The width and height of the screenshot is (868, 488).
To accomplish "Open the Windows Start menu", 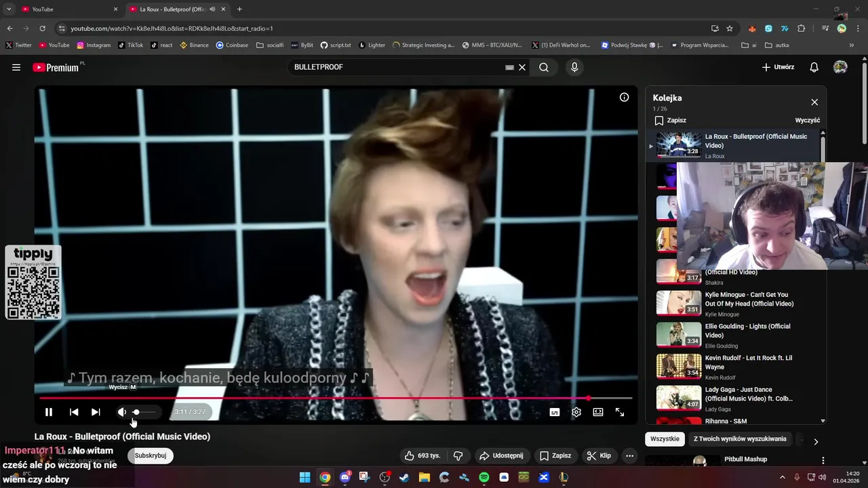I will pos(305,477).
